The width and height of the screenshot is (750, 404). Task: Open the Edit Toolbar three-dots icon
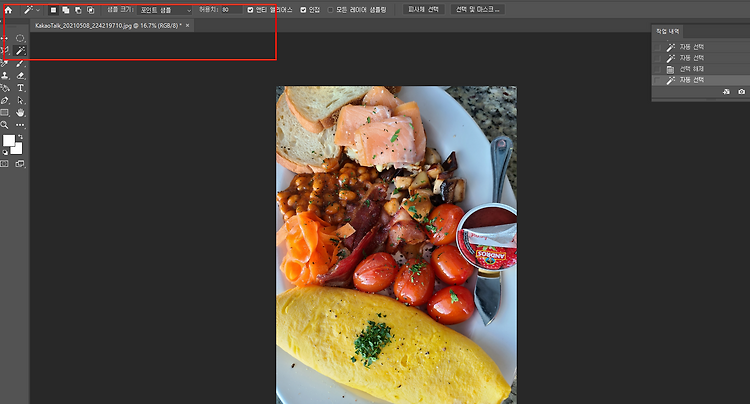20,125
